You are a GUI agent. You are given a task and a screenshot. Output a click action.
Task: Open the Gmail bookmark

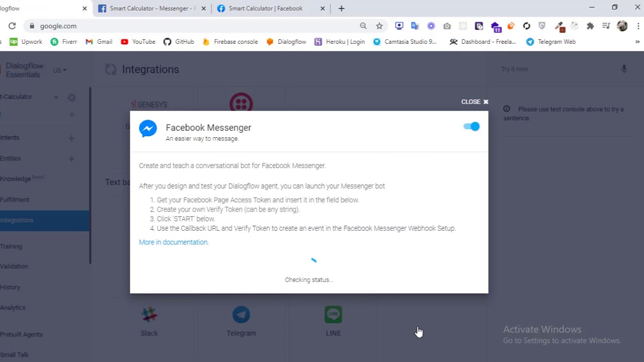pyautogui.click(x=99, y=42)
